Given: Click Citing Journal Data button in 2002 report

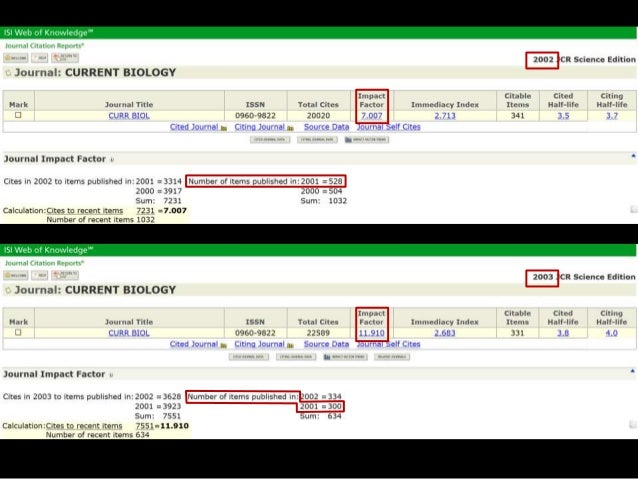Looking at the screenshot, I should click(317, 140).
